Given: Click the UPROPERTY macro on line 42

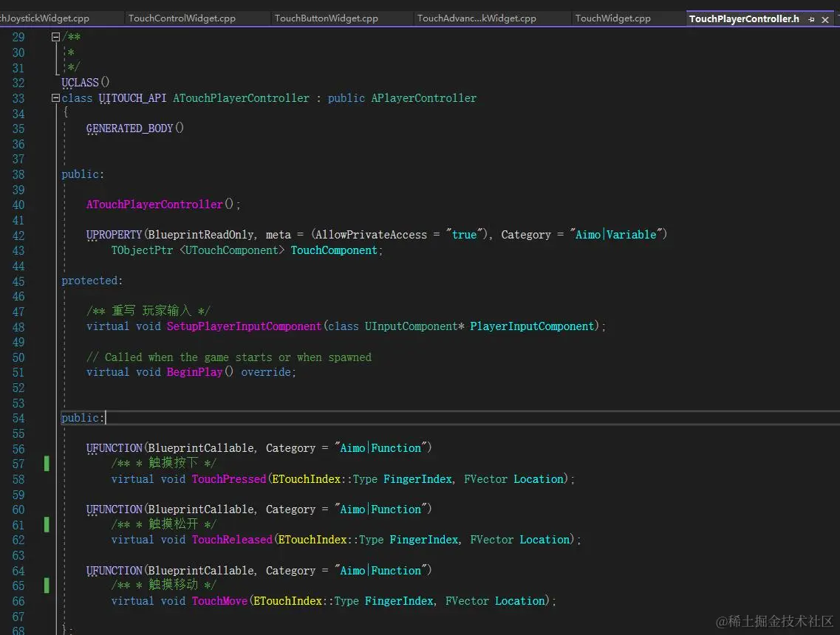Looking at the screenshot, I should click(x=114, y=235).
